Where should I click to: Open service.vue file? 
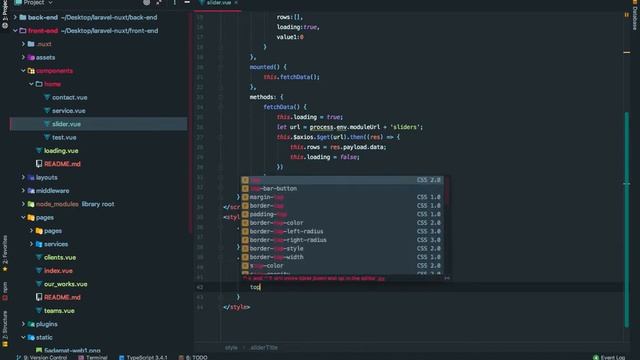[x=69, y=111]
